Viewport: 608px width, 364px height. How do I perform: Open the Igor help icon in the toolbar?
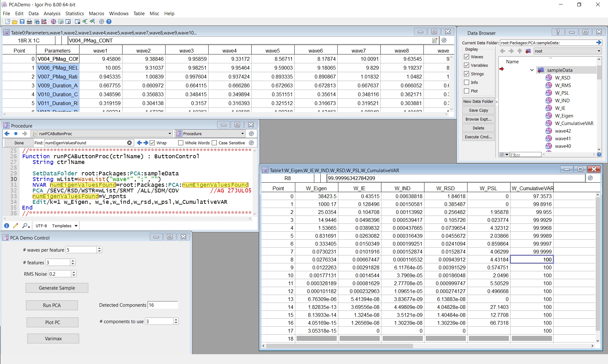109,22
